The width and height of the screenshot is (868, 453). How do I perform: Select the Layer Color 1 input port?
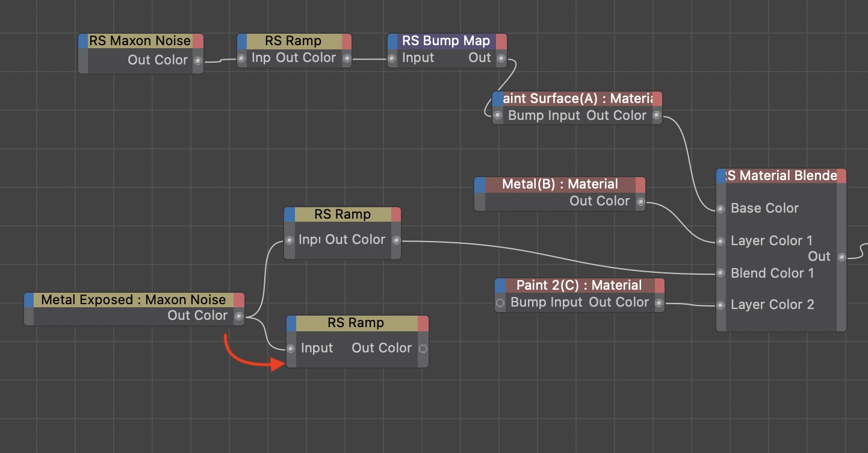pos(721,242)
